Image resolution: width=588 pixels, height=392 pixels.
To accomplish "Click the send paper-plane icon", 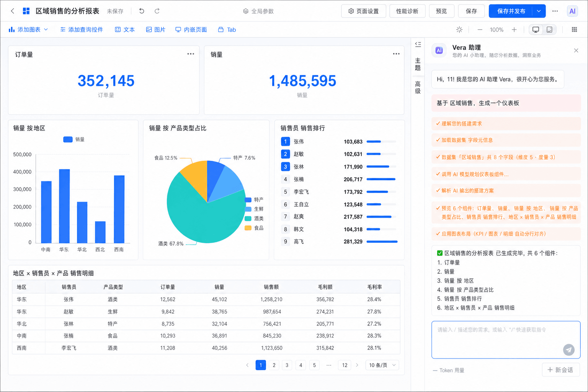I will [569, 350].
